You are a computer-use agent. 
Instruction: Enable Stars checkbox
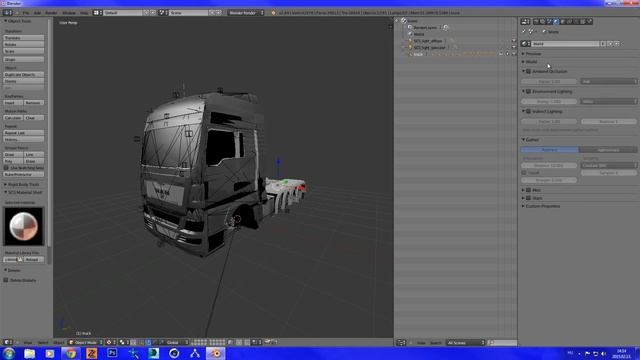529,198
